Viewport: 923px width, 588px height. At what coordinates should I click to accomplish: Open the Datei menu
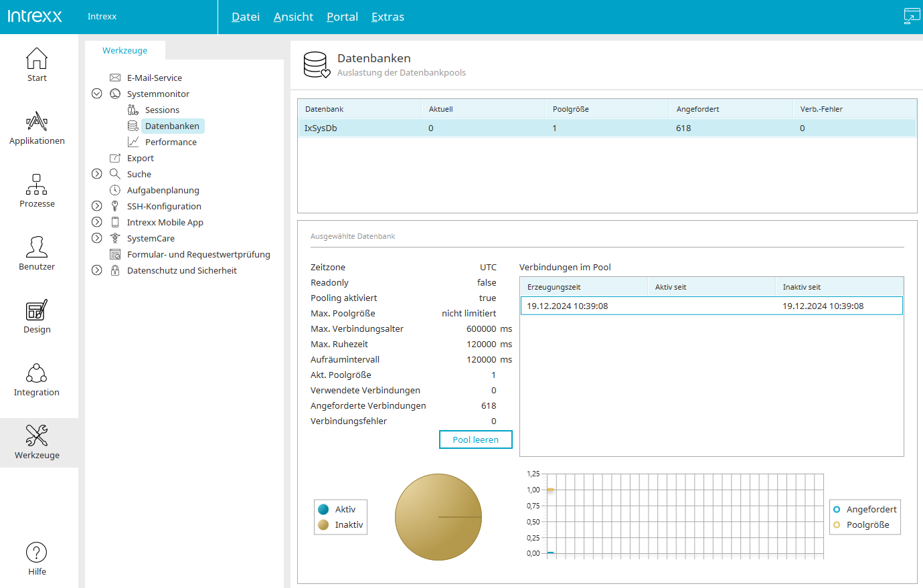(245, 17)
